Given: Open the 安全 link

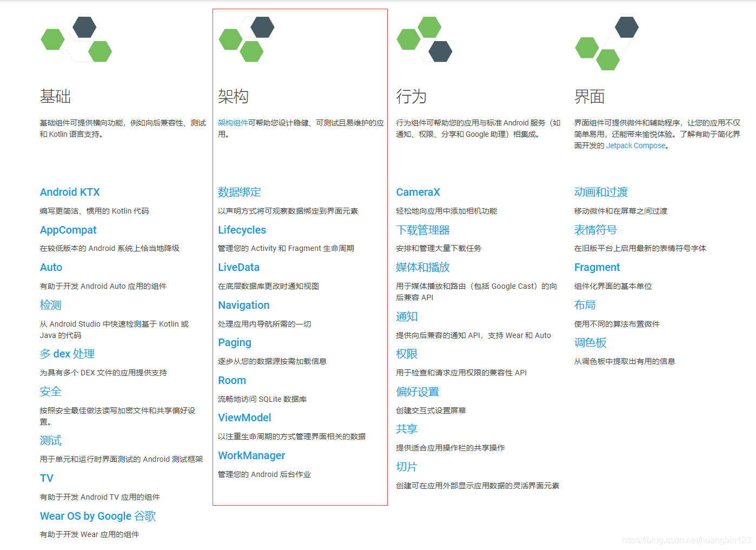Looking at the screenshot, I should (51, 392).
